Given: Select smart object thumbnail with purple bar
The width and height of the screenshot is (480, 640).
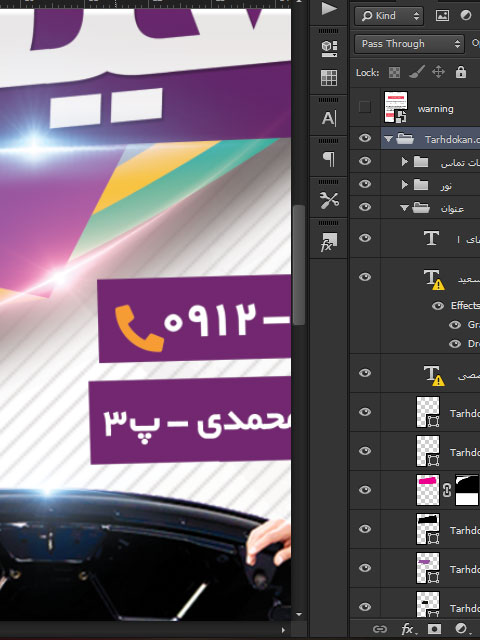Looking at the screenshot, I should pos(428,568).
